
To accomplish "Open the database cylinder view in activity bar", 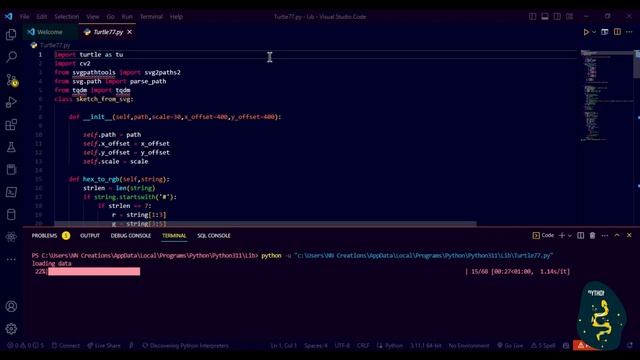I will (11, 214).
